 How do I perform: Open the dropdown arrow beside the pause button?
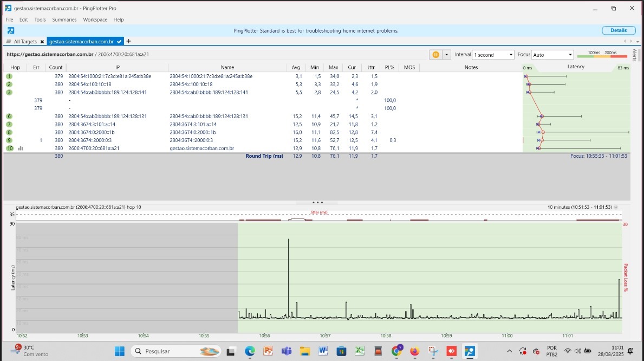click(x=446, y=55)
